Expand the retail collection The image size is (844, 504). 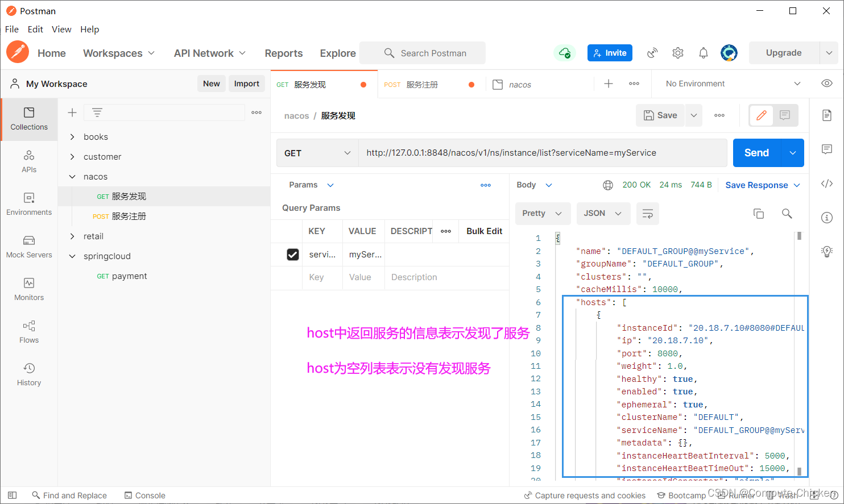[72, 236]
